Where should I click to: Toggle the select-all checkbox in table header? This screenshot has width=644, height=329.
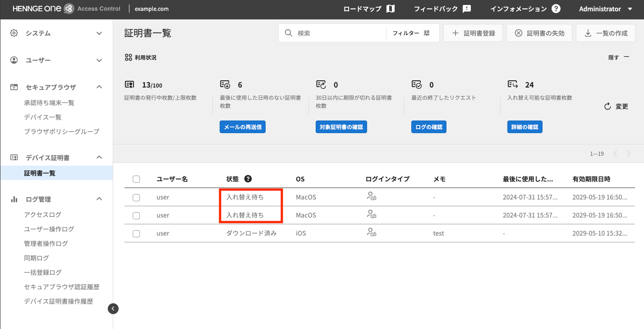(136, 179)
